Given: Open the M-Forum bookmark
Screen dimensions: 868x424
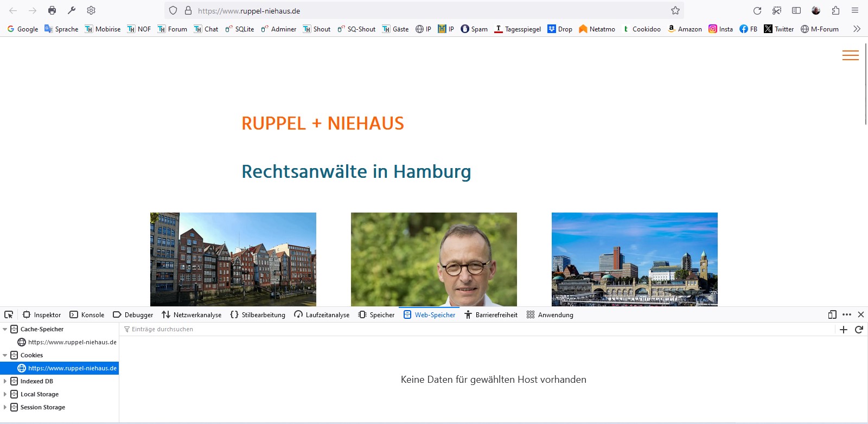Looking at the screenshot, I should coord(819,29).
